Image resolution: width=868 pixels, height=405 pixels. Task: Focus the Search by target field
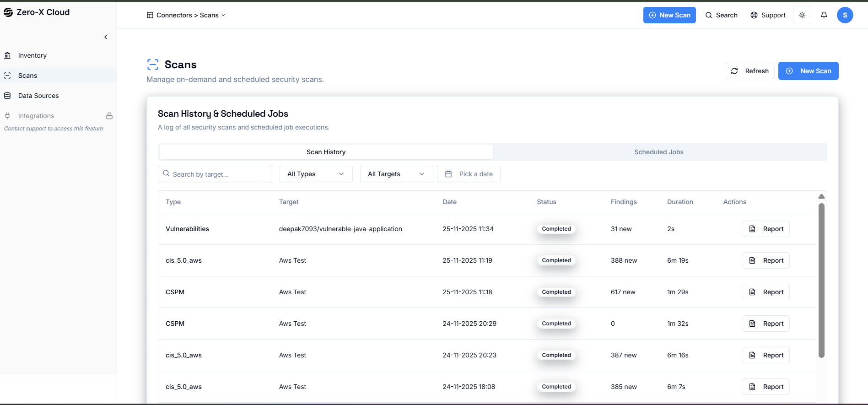pyautogui.click(x=215, y=174)
